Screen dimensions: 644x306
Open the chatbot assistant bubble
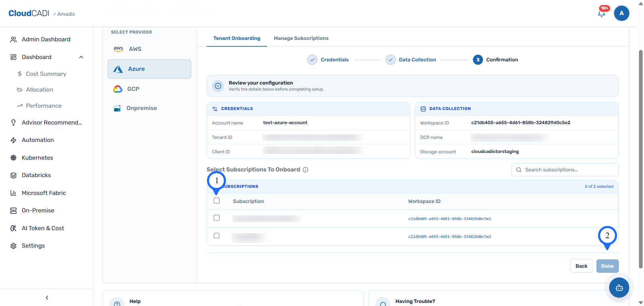point(619,288)
